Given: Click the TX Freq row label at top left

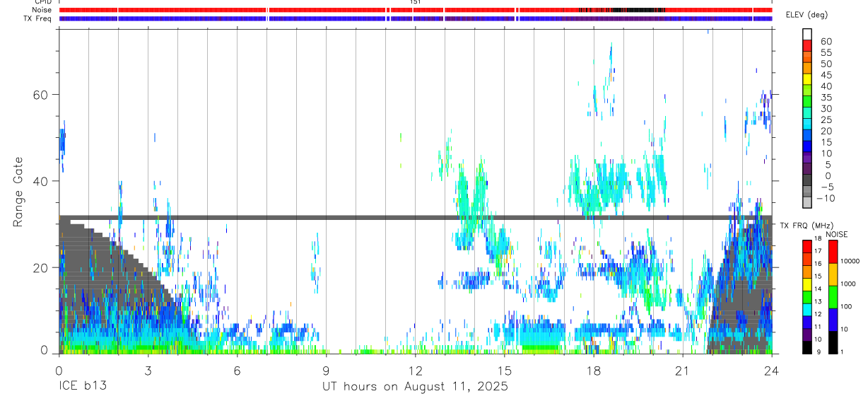Looking at the screenshot, I should click(38, 18).
